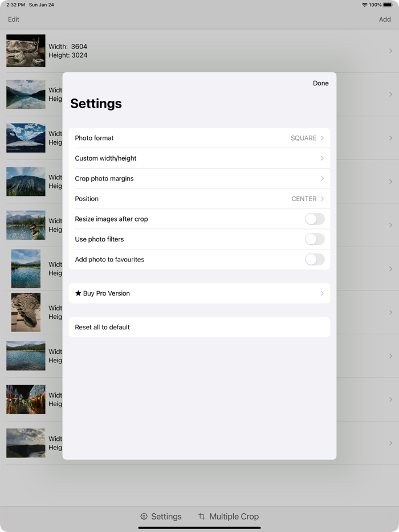This screenshot has width=399, height=532.
Task: Tap the Wi-Fi status icon
Action: coord(364,5)
